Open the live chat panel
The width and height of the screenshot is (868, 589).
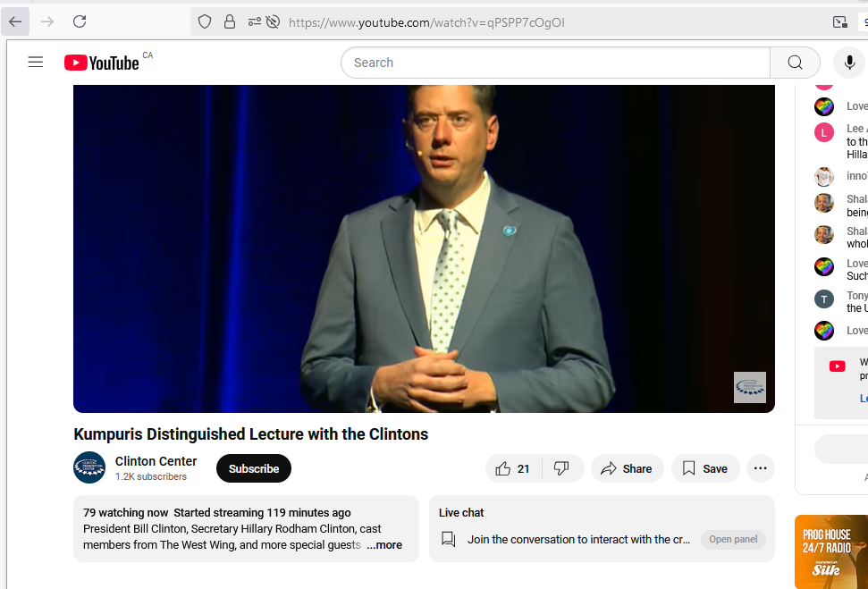point(733,539)
